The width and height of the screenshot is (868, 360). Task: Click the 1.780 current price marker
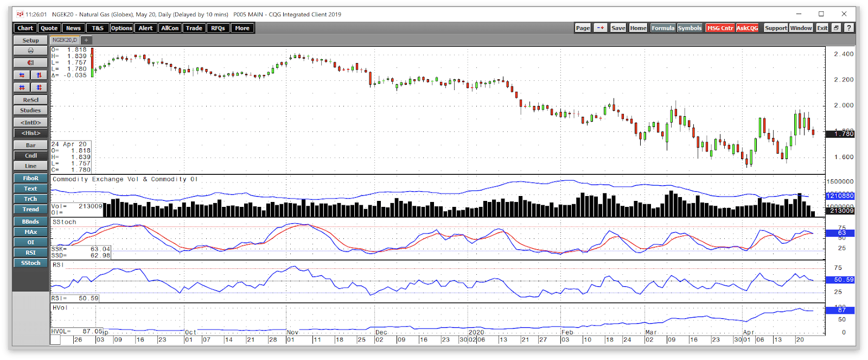[x=840, y=134]
